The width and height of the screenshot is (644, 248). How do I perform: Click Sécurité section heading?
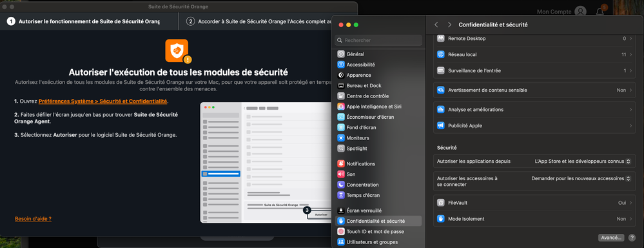[x=447, y=147]
